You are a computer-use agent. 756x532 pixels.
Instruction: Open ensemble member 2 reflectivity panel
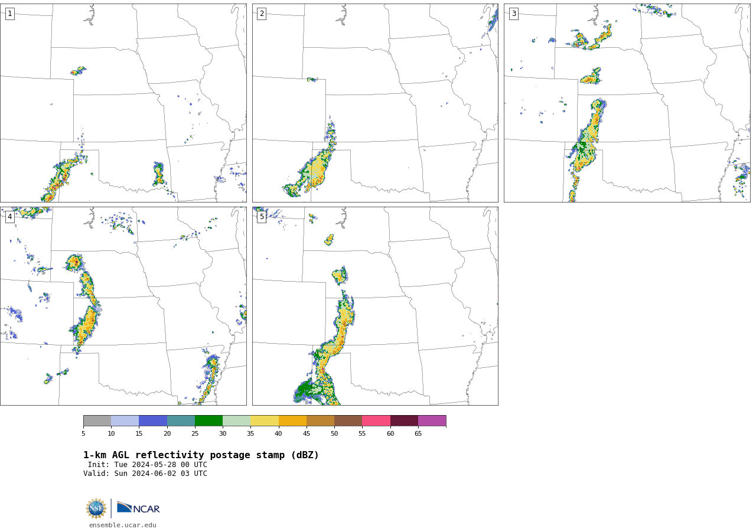[x=375, y=103]
